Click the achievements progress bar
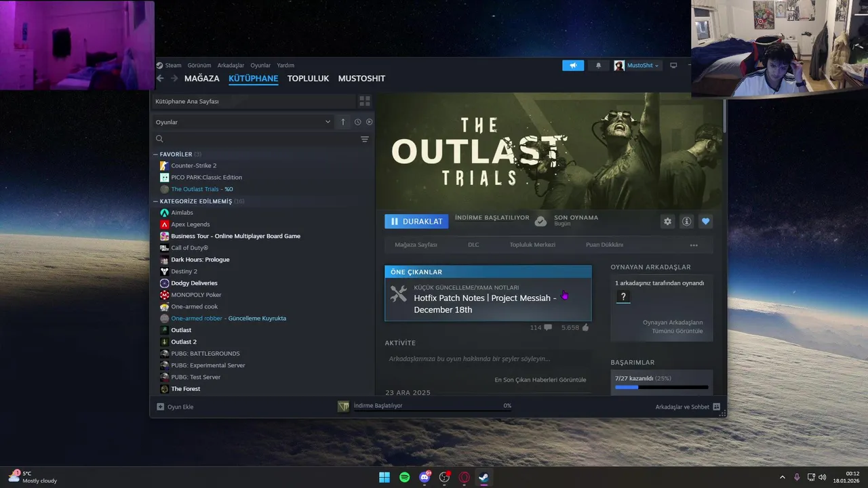868x488 pixels. pos(661,387)
